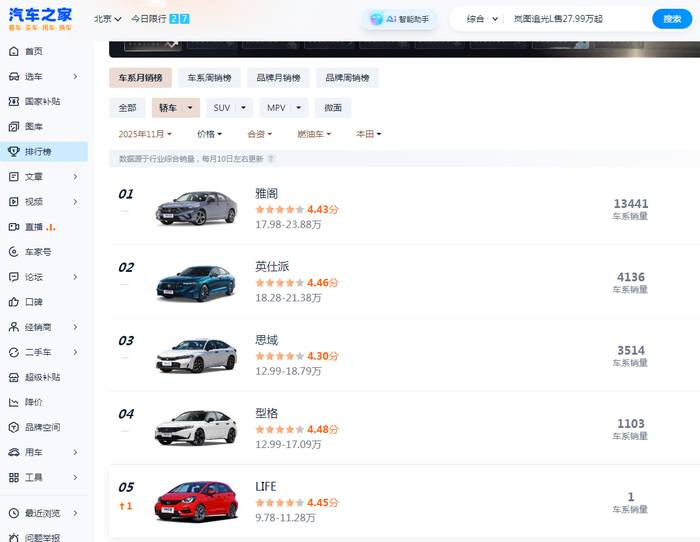Image resolution: width=700 pixels, height=542 pixels.
Task: Switch to 品牌月销榜 tab
Action: (x=278, y=78)
